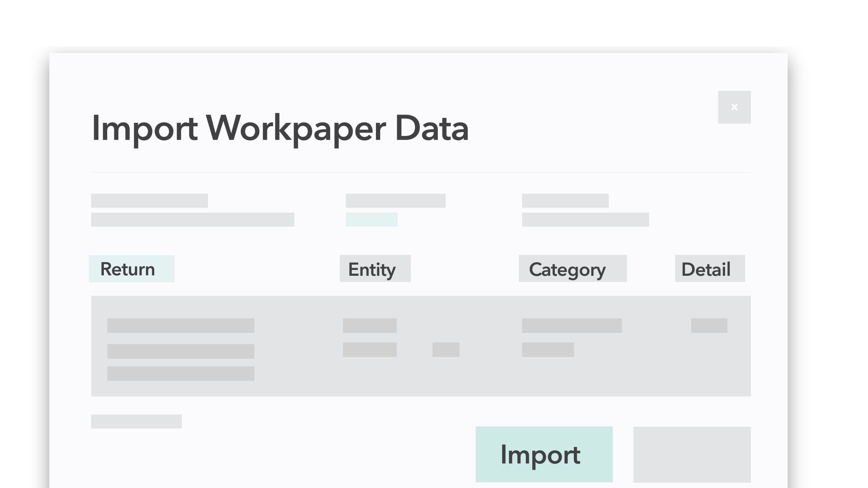
Task: Click the Entity value in the first row
Action: pos(369,325)
